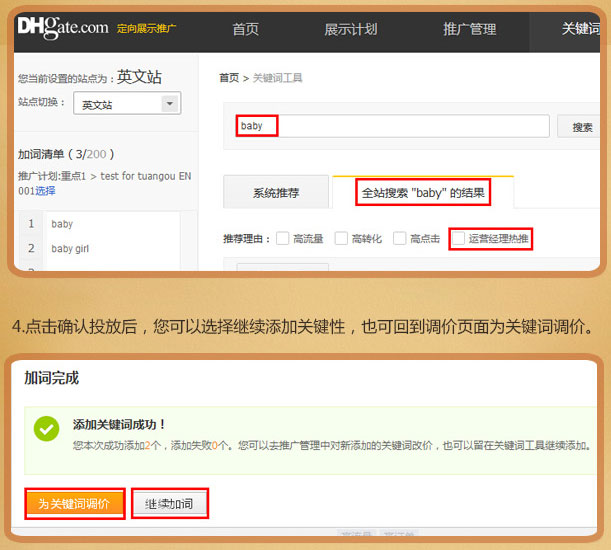This screenshot has height=550, width=611.
Task: Click the DHgate.com logo
Action: 63,28
